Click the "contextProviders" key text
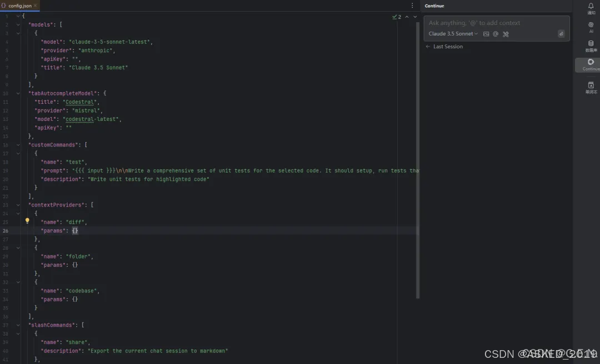The width and height of the screenshot is (600, 364). point(56,205)
